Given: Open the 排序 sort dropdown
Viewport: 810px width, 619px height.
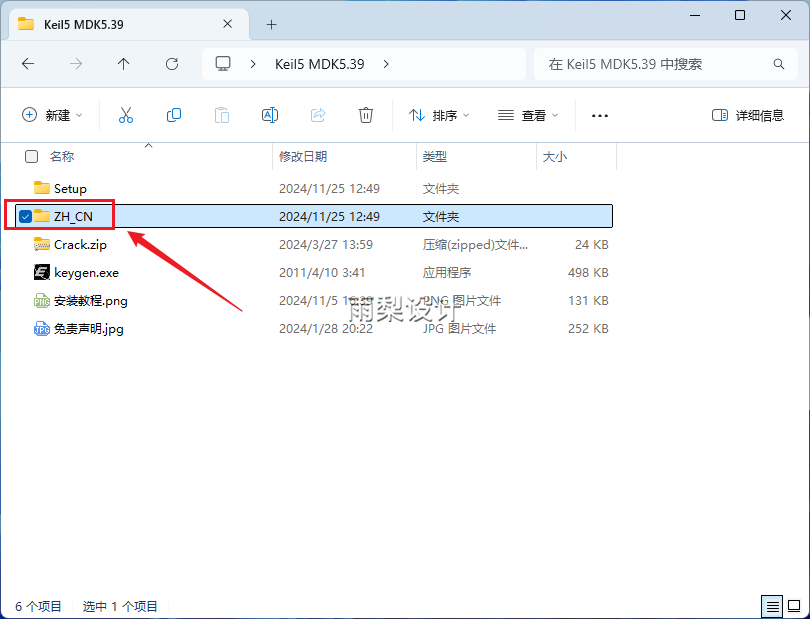Looking at the screenshot, I should (438, 115).
